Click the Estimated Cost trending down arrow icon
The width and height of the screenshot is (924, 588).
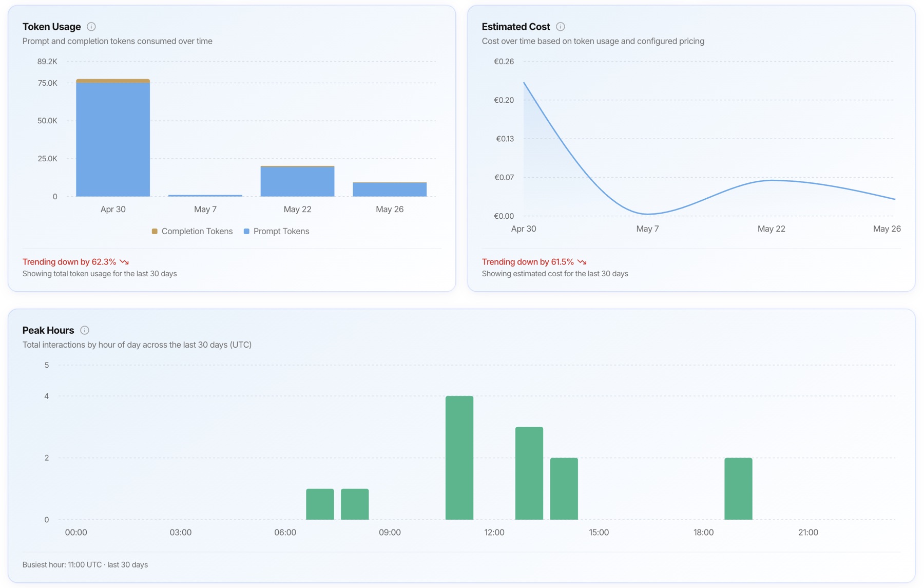(582, 262)
